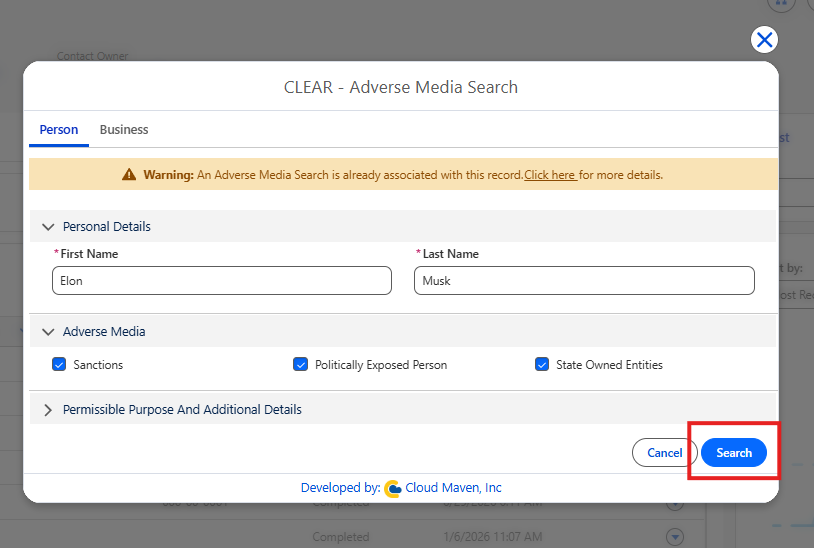The image size is (814, 548).
Task: Open the 'Click here' warning link
Action: (x=550, y=175)
